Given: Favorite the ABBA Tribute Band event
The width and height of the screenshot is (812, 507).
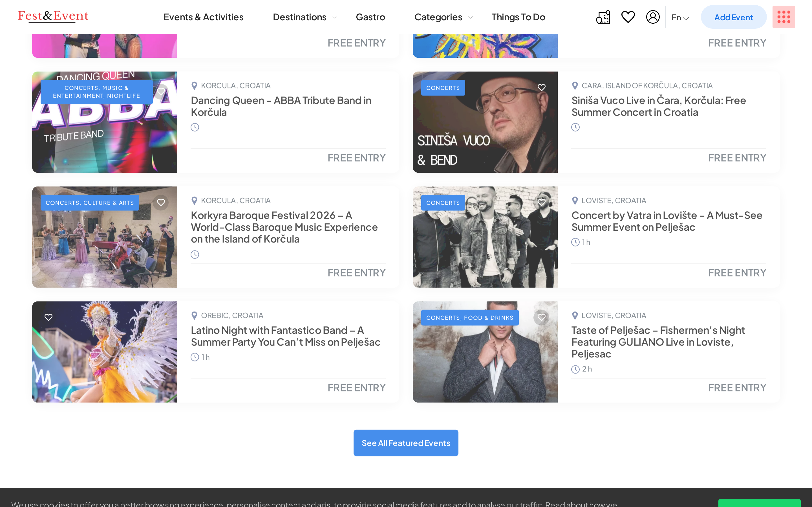Looking at the screenshot, I should point(161,91).
